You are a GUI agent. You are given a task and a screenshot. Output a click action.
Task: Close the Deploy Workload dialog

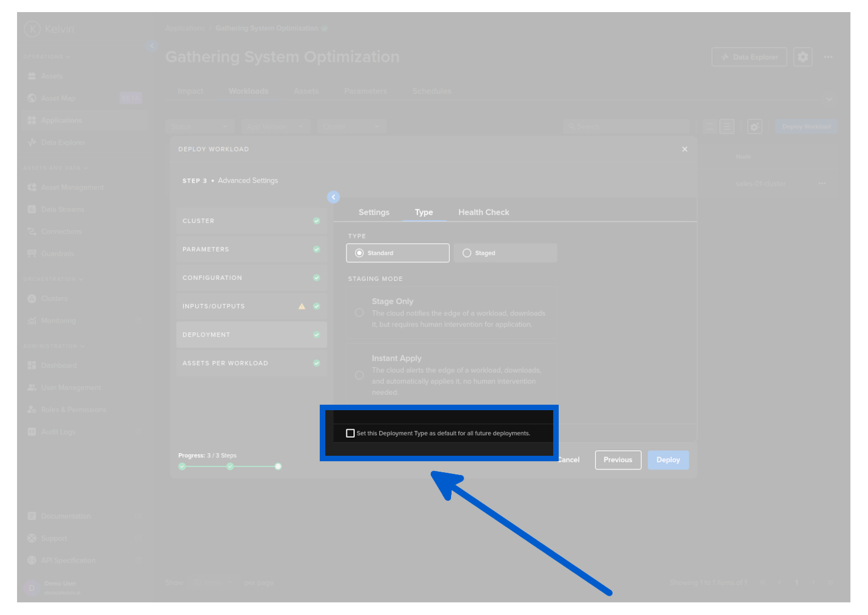tap(685, 149)
